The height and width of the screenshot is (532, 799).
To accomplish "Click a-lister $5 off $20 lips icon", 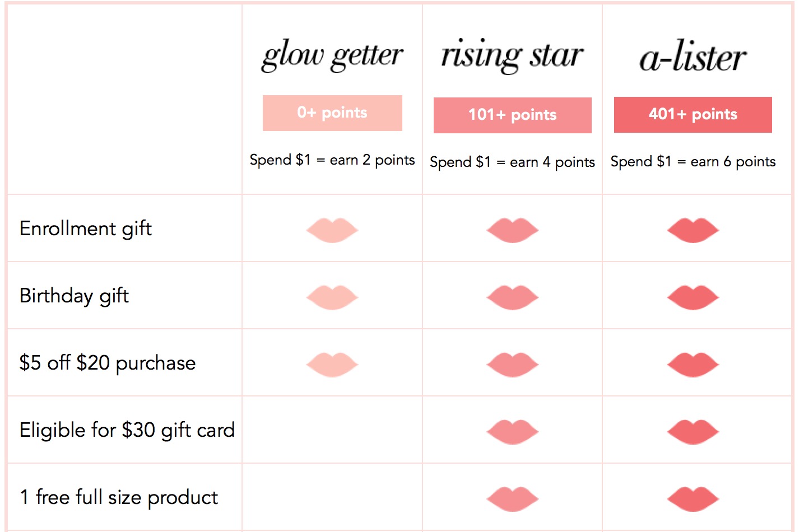I will 693,364.
